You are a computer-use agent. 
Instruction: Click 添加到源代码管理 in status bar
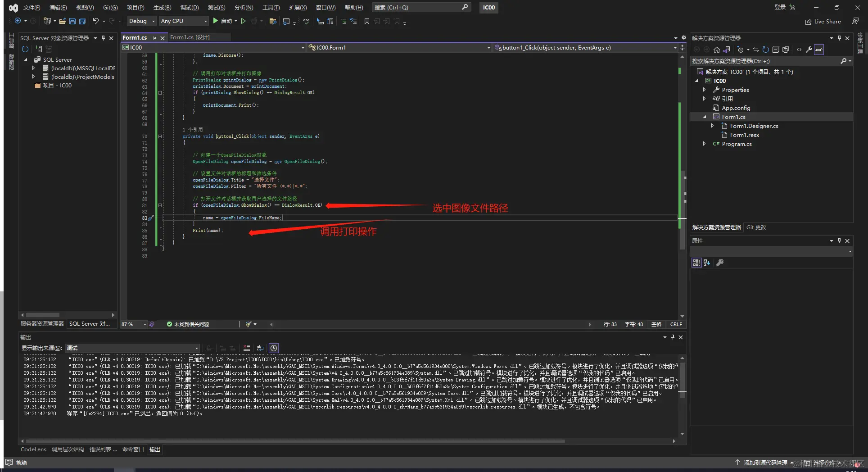pyautogui.click(x=765, y=463)
